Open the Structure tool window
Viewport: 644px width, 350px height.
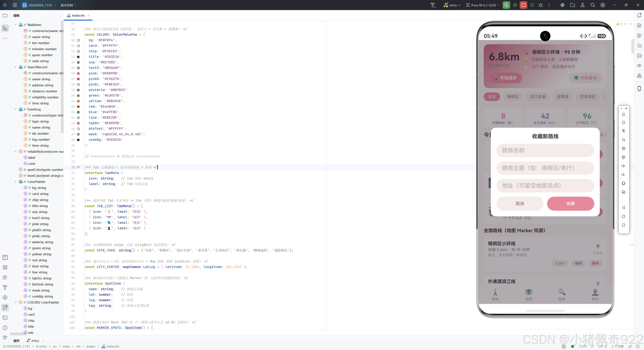[x=5, y=28]
